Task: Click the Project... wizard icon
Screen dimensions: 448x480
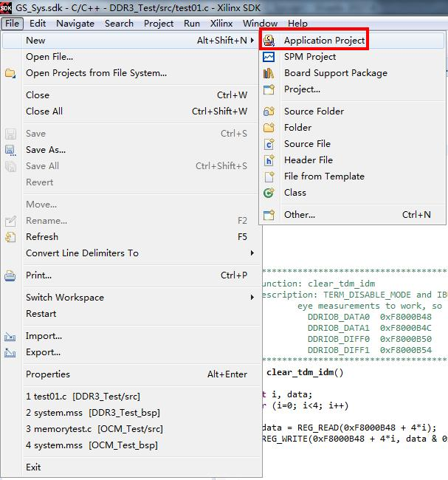Action: pos(269,89)
